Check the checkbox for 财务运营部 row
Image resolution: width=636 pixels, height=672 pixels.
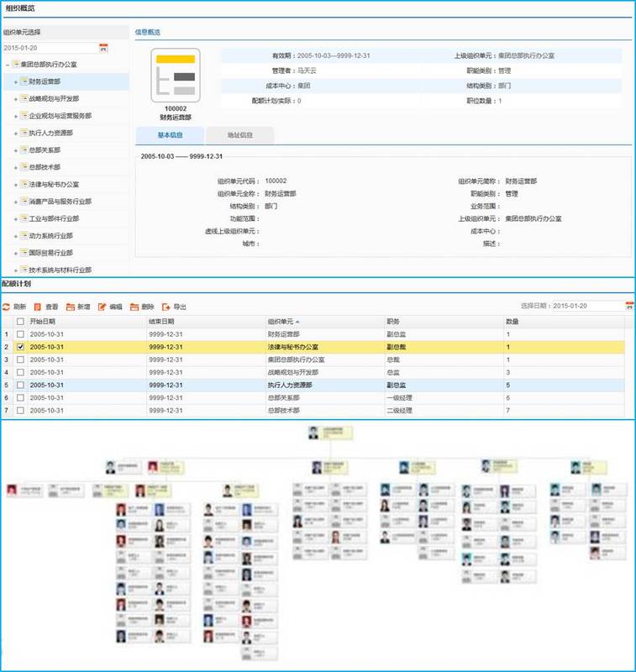[x=21, y=334]
